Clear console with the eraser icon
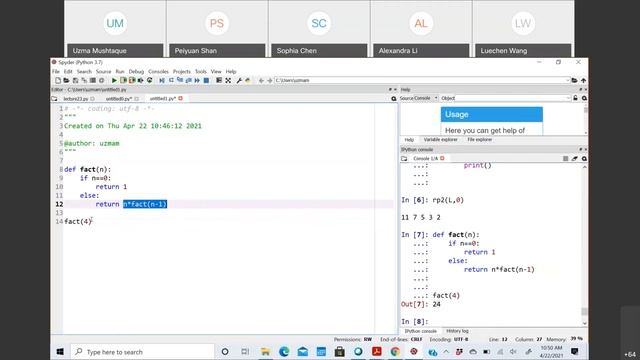This screenshot has width=640, height=360. point(575,158)
